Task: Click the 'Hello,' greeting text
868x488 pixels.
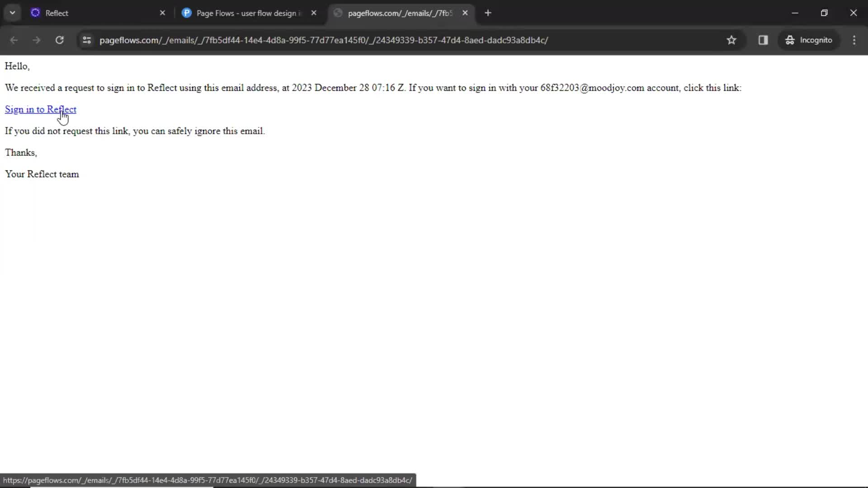Action: (x=17, y=66)
